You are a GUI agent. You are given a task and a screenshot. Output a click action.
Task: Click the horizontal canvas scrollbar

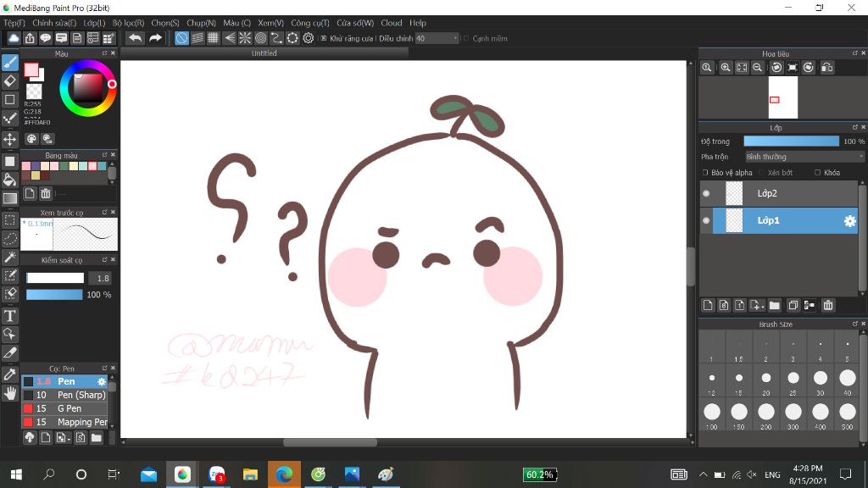click(x=330, y=442)
